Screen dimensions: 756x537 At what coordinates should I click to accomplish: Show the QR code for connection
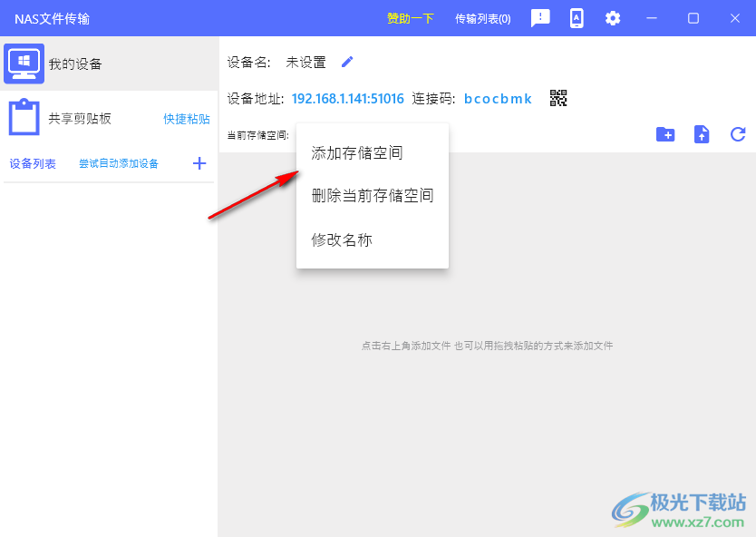tap(558, 98)
